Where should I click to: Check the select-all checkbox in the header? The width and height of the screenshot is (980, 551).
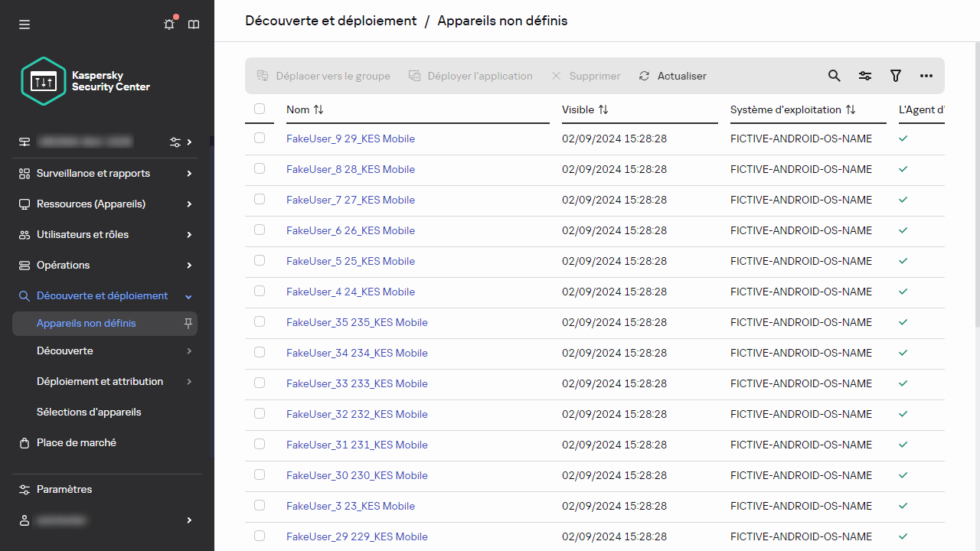point(260,109)
